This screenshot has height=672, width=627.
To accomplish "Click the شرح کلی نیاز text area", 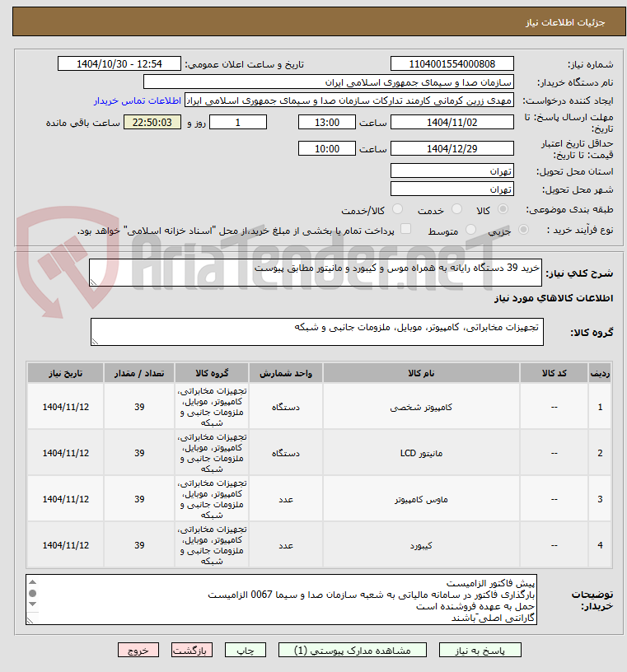I will (316, 273).
